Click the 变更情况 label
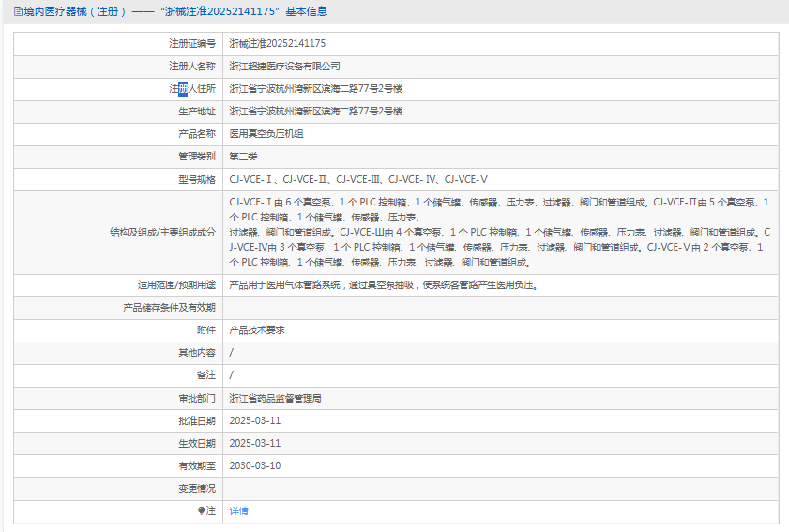This screenshot has height=532, width=789. click(x=197, y=488)
